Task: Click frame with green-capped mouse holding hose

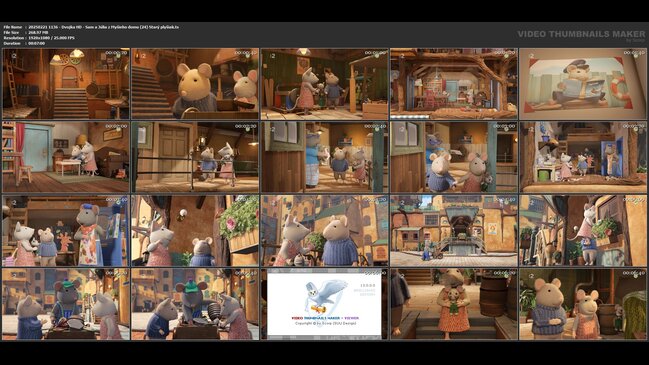Action: (195, 304)
